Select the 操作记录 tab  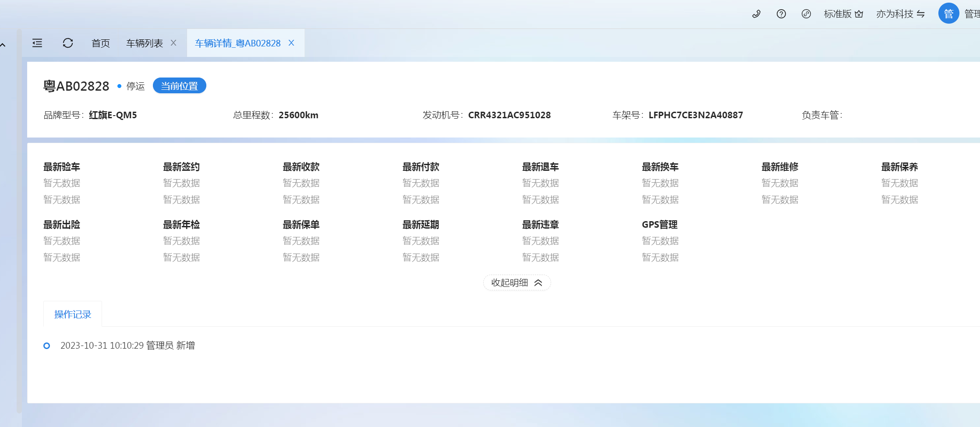point(73,314)
